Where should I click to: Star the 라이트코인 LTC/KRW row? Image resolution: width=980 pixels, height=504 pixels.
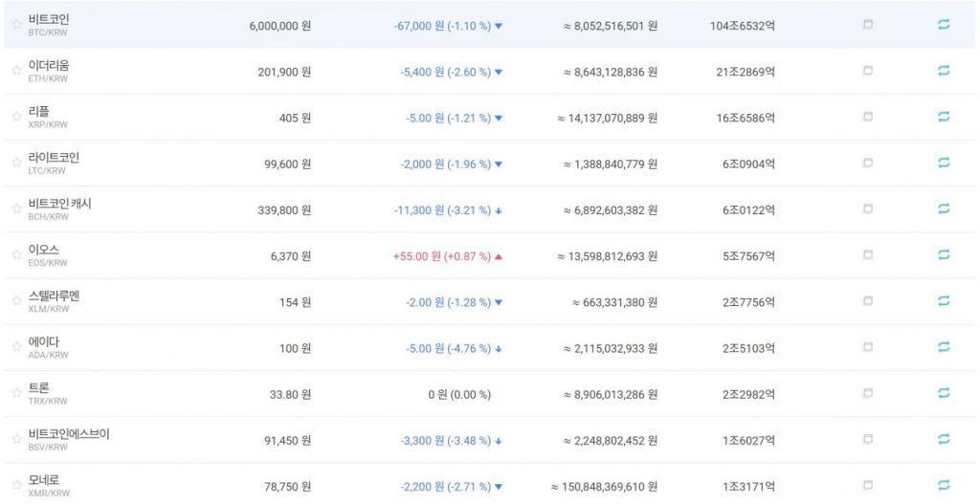[17, 163]
